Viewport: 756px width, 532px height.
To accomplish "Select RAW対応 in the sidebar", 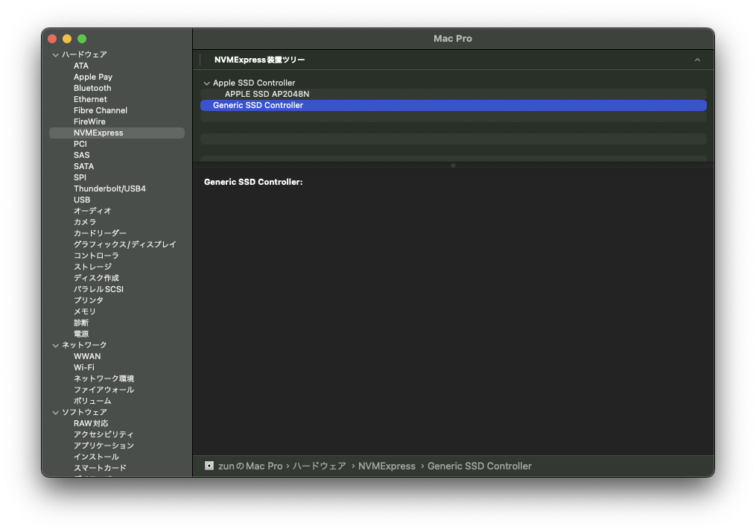I will tap(91, 423).
